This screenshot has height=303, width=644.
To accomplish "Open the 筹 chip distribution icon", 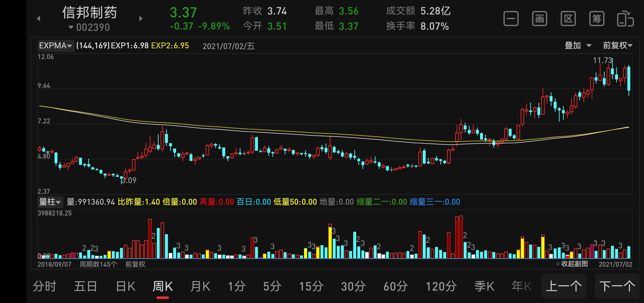I will [x=597, y=19].
